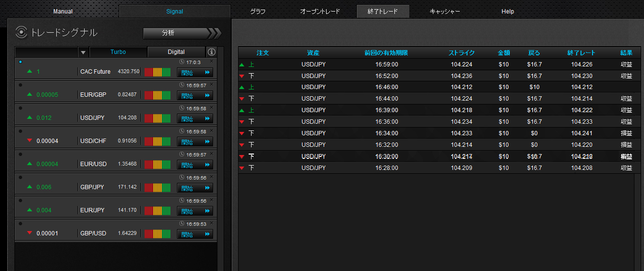
Task: Toggle the indicator dot on EUR/GBP card
Action: click(20, 85)
